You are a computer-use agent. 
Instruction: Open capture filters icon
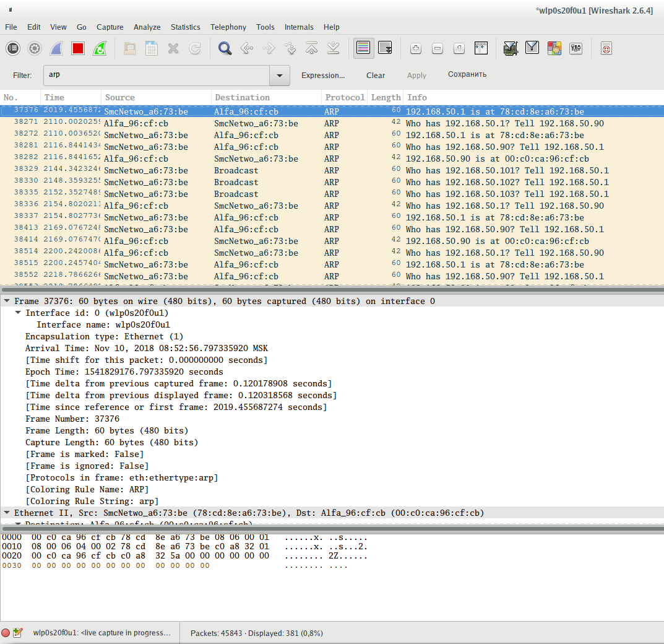pyautogui.click(x=511, y=48)
